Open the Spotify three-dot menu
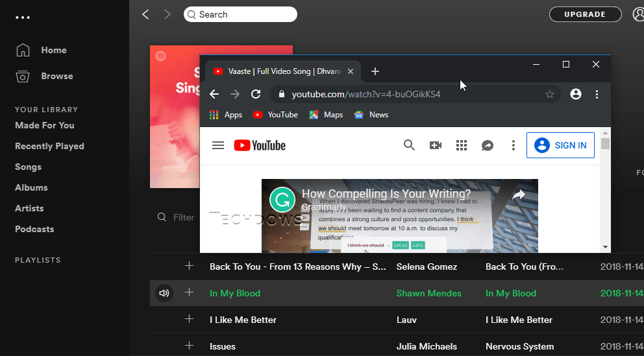This screenshot has width=644, height=356. (x=23, y=18)
